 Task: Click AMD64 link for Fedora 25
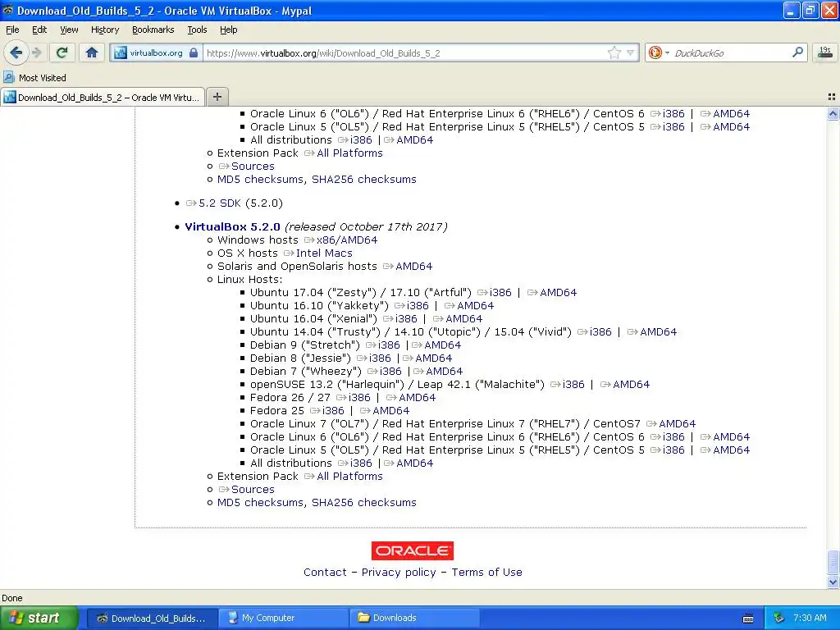coord(390,410)
